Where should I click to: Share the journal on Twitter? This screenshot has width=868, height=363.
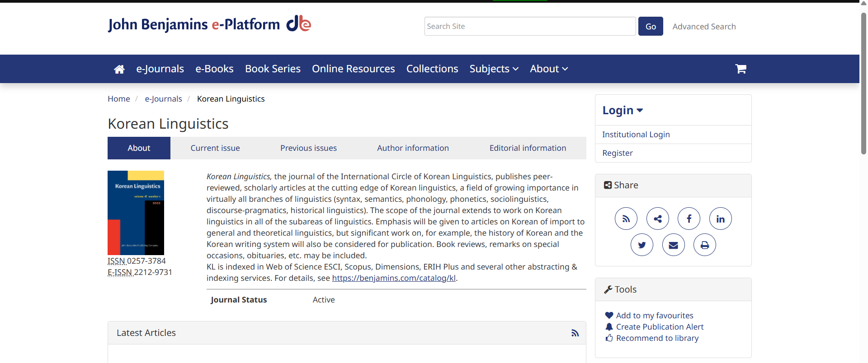642,245
